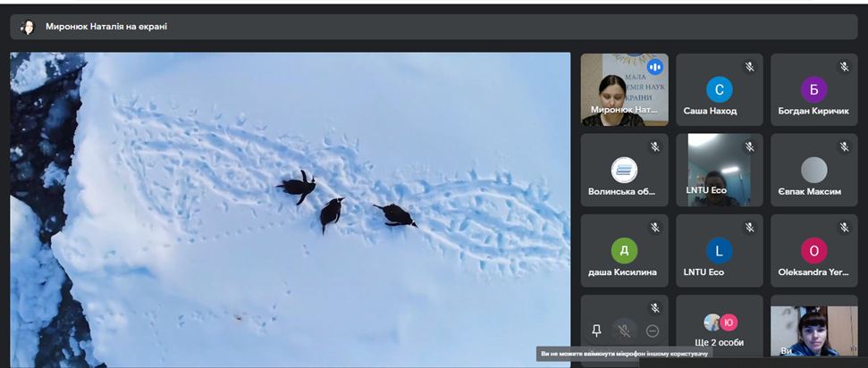Screen dimensions: 868x368
Task: Click the blue audio activity icon on Миронюк tile
Action: [654, 67]
